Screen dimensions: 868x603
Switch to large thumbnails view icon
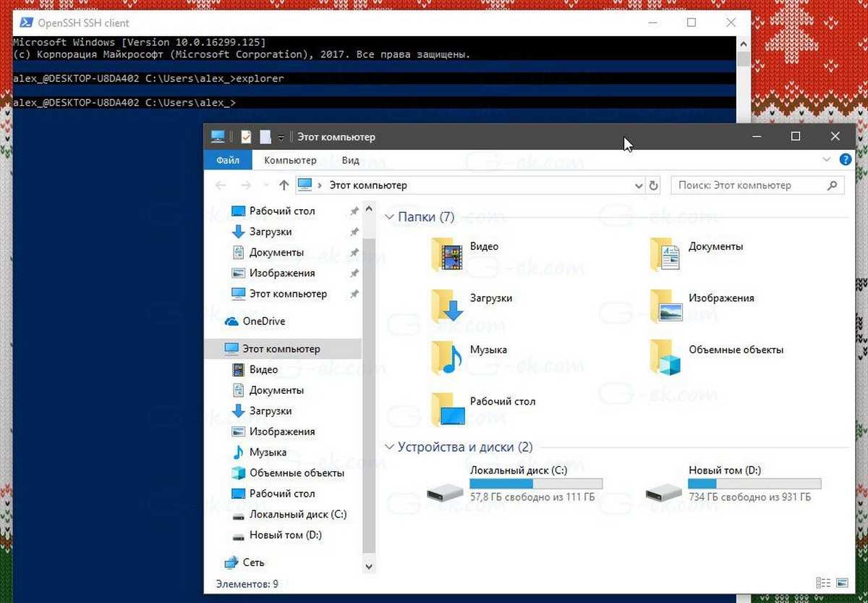click(x=842, y=583)
